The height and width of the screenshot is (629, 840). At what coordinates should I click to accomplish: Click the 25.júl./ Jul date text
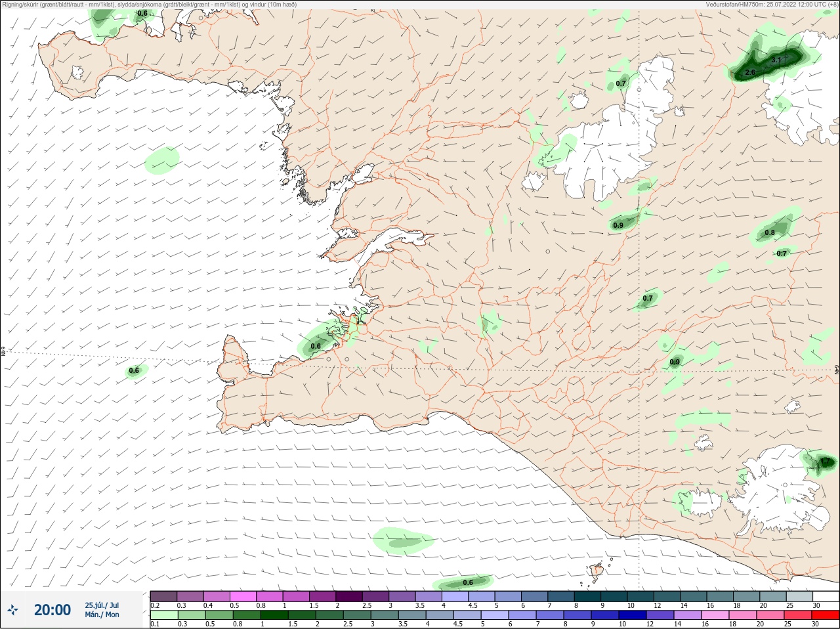pyautogui.click(x=102, y=605)
